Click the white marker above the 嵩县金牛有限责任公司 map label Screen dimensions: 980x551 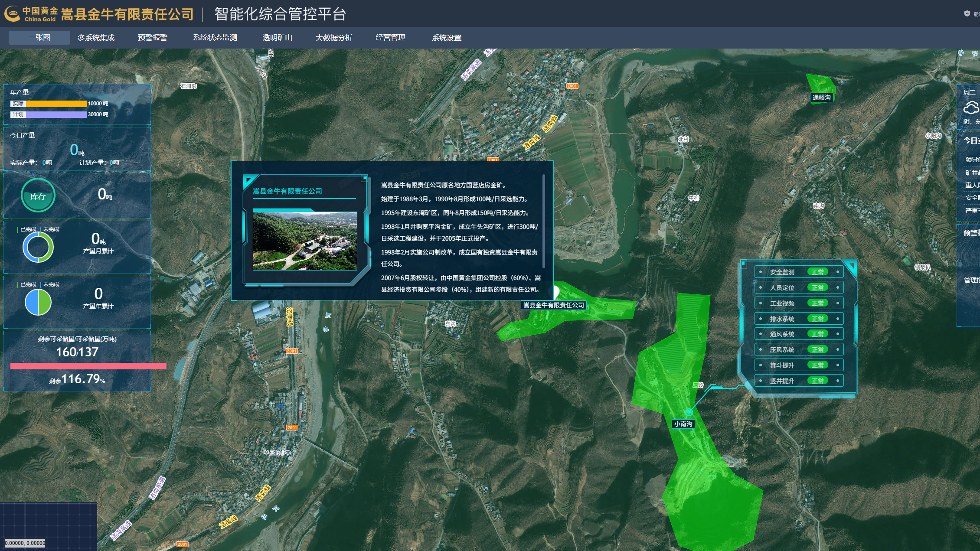[555, 292]
